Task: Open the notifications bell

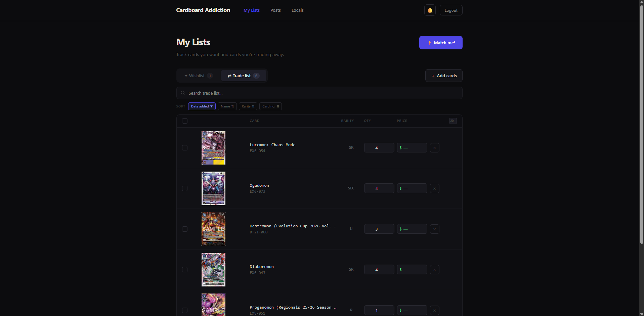Action: coord(430,10)
